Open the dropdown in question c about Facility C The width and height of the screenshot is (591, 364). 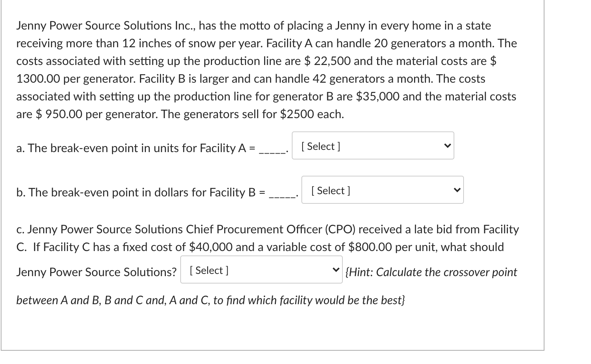click(261, 270)
